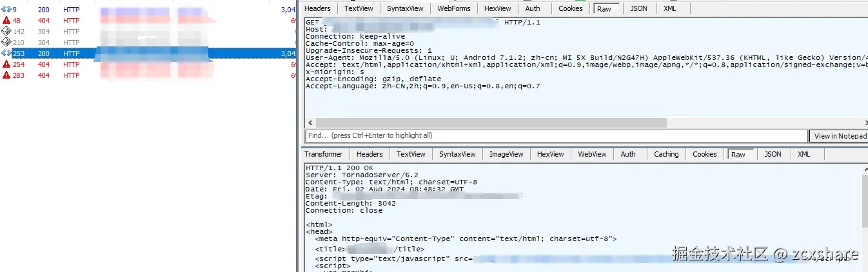The height and width of the screenshot is (272, 868).
Task: Click the Content-Length: 3042 response line
Action: [350, 204]
